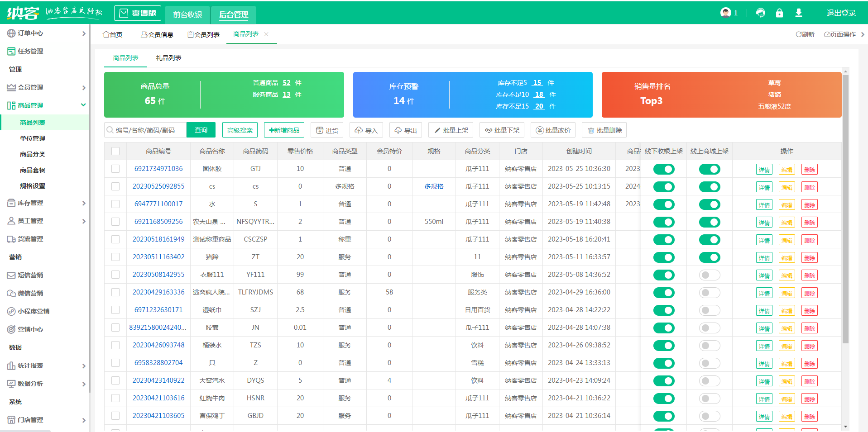868x432 pixels.
Task: Click the 微信营销 chat icon
Action: [x=11, y=293]
